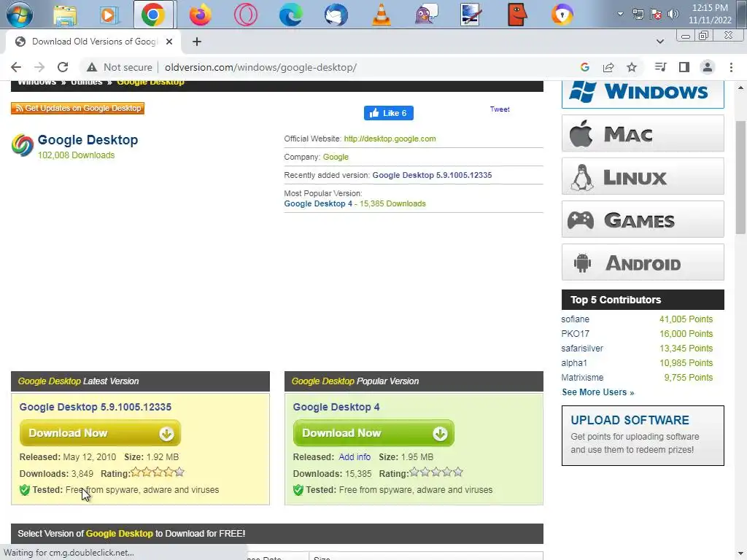
Task: Open the Linux platform category
Action: (x=643, y=176)
